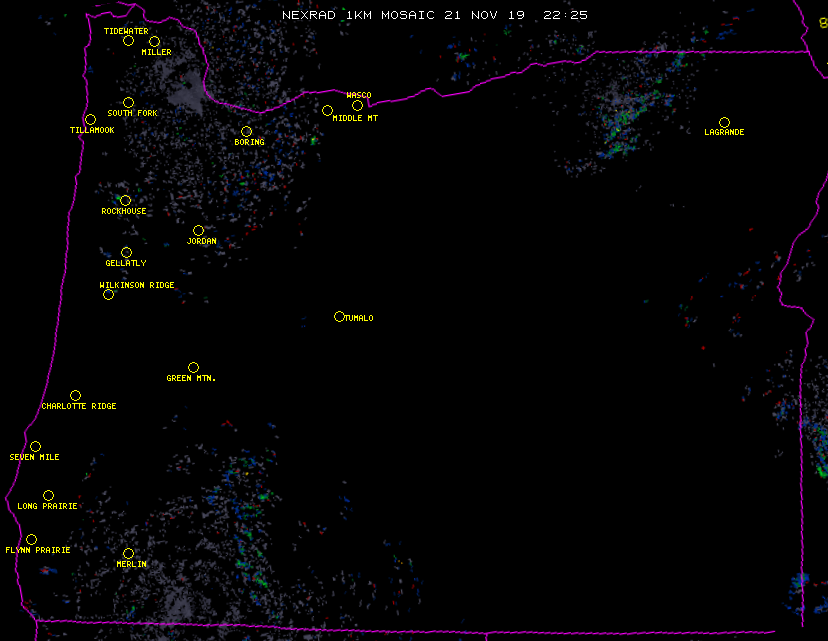
Task: Select the Jordan station circle
Action: click(198, 231)
